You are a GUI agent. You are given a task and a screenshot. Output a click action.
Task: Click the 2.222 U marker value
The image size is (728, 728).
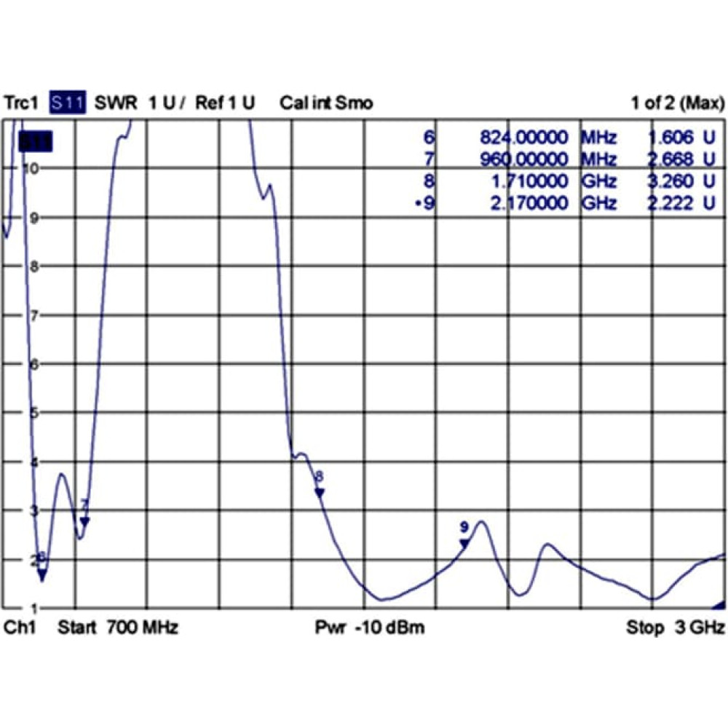(x=681, y=203)
